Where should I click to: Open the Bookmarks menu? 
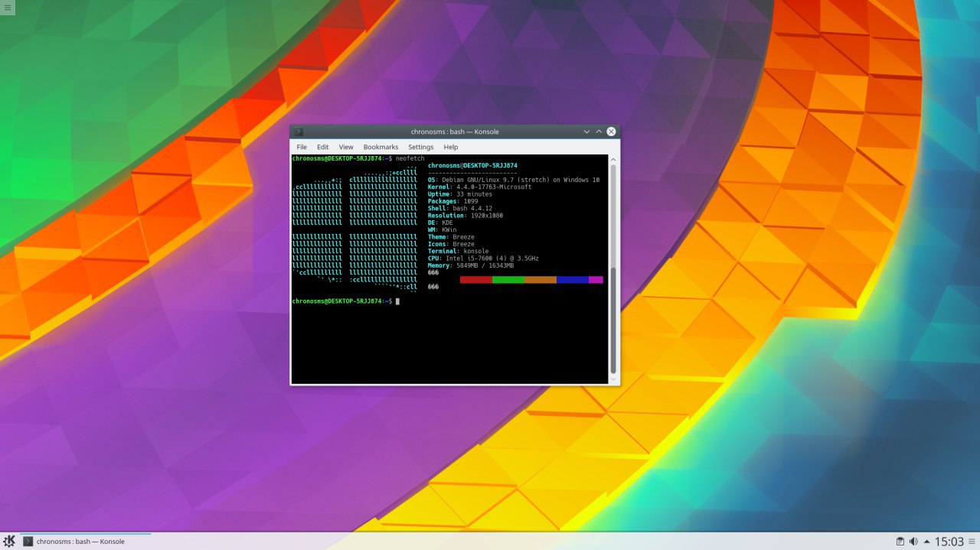(x=381, y=147)
